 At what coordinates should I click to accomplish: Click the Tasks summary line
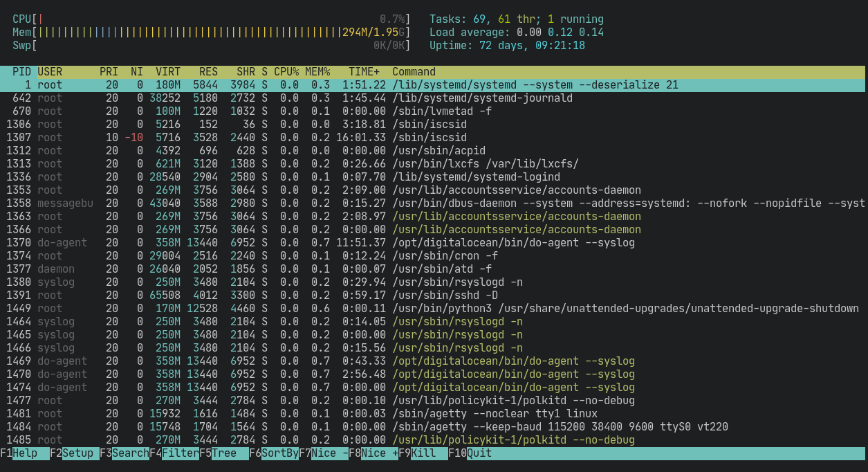[x=517, y=19]
